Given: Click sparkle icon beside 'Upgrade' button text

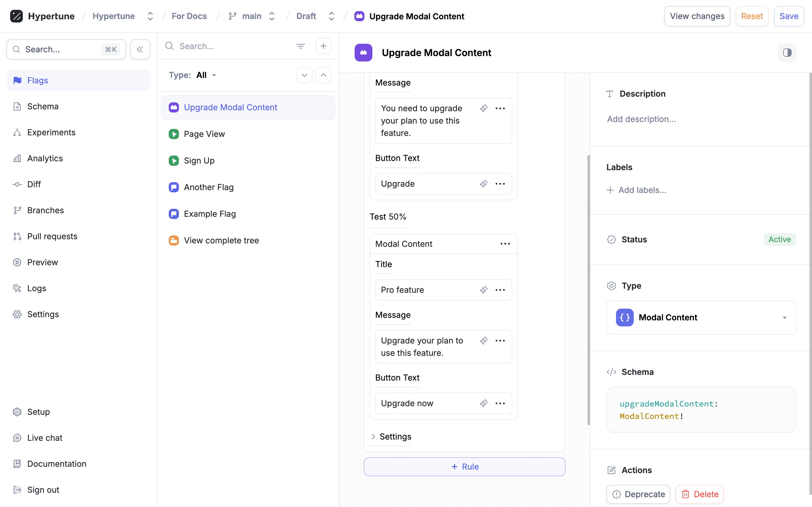Looking at the screenshot, I should (483, 184).
